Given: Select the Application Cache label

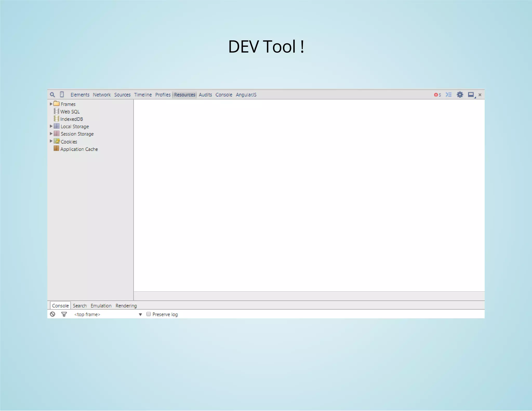Looking at the screenshot, I should click(79, 149).
